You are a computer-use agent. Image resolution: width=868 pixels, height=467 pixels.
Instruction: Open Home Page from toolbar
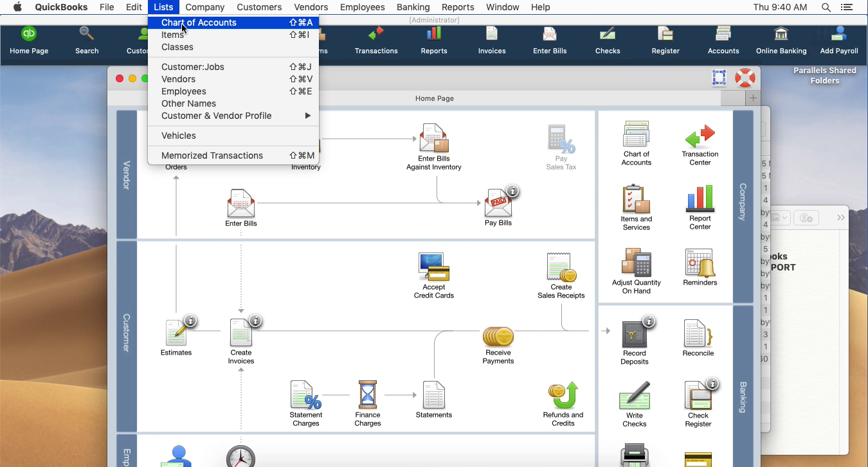[29, 40]
